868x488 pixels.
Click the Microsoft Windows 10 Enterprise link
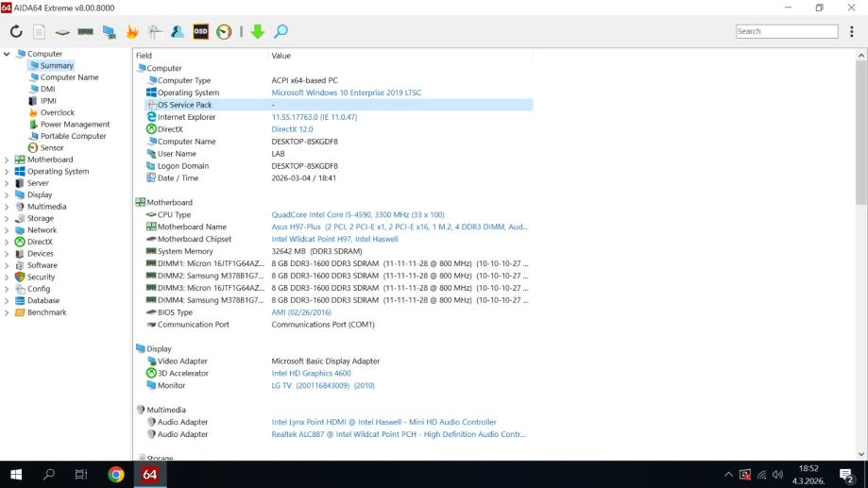(x=346, y=93)
